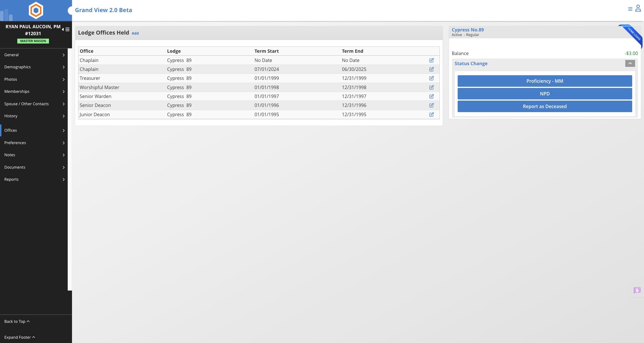Viewport: 644px width, 343px height.
Task: Click the Report as Deceased button
Action: click(x=544, y=106)
